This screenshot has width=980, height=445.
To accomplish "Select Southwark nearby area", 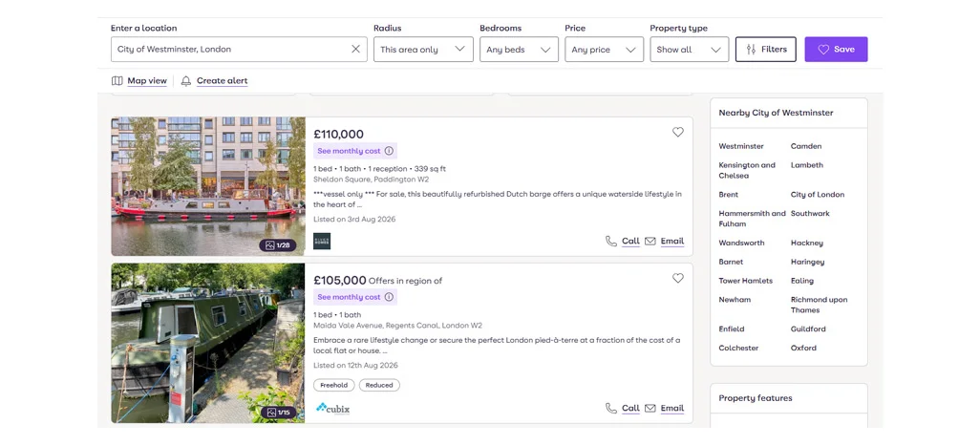I will (810, 213).
